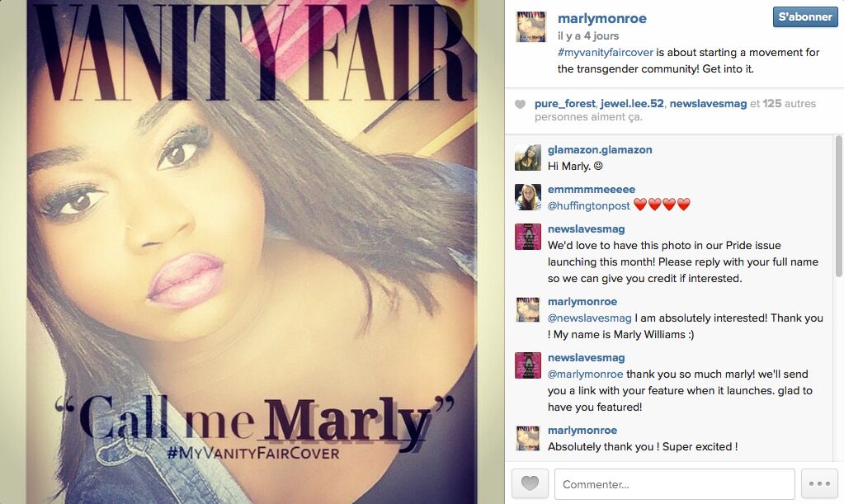The image size is (844, 504).
Task: Click newslavesmag avatar beside Pride issue comment
Action: pyautogui.click(x=528, y=237)
